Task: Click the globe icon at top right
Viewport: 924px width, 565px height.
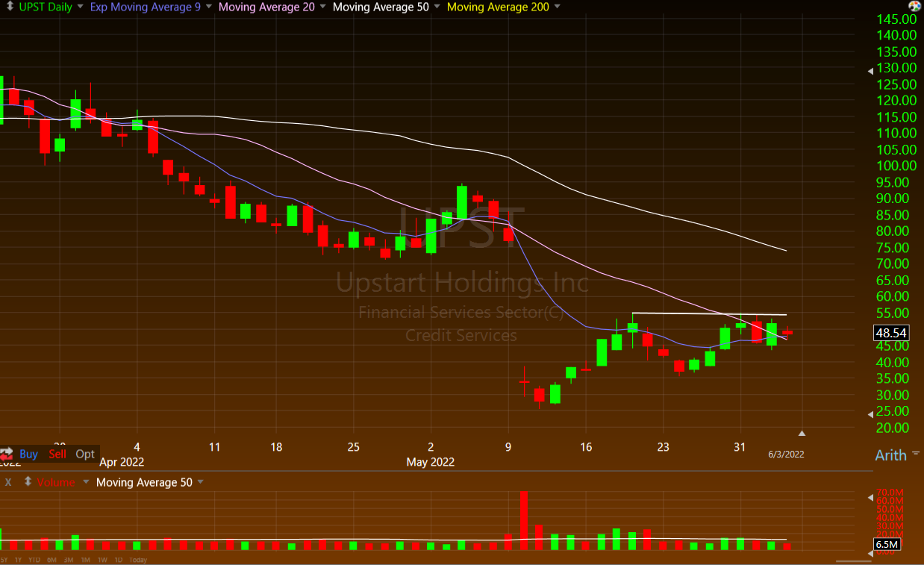Action: coord(914,6)
